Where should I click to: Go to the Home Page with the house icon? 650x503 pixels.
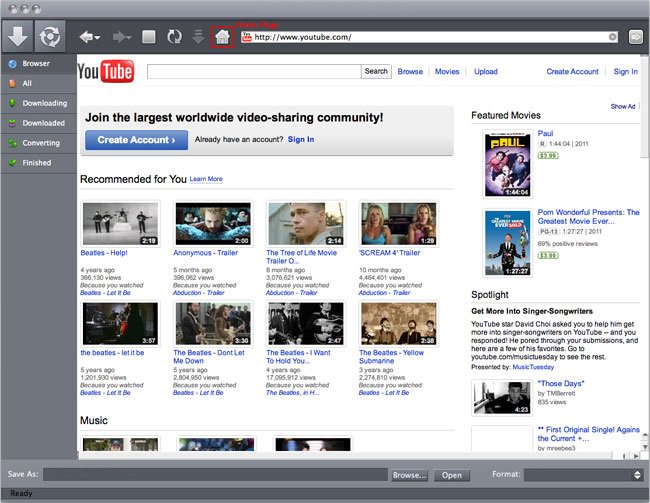pos(222,37)
